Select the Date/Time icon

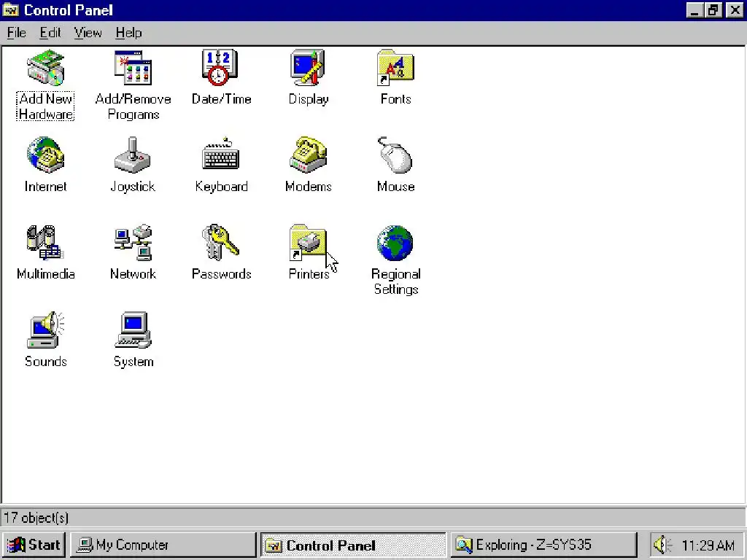click(x=220, y=68)
